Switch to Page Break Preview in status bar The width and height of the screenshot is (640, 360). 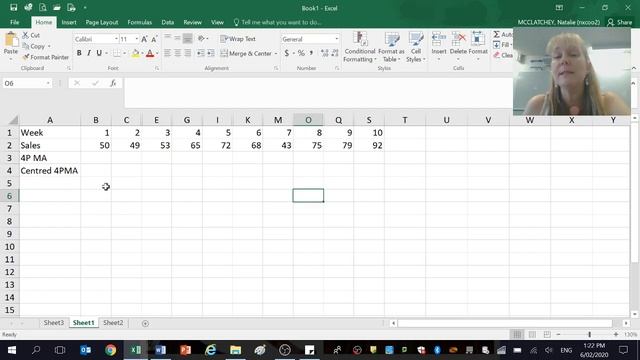[x=547, y=334]
